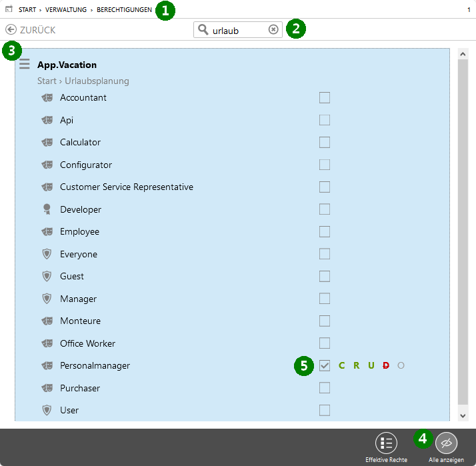Viewport: 476px width, 466px height.
Task: Toggle the green C create right for Personalmanager
Action: tap(342, 365)
